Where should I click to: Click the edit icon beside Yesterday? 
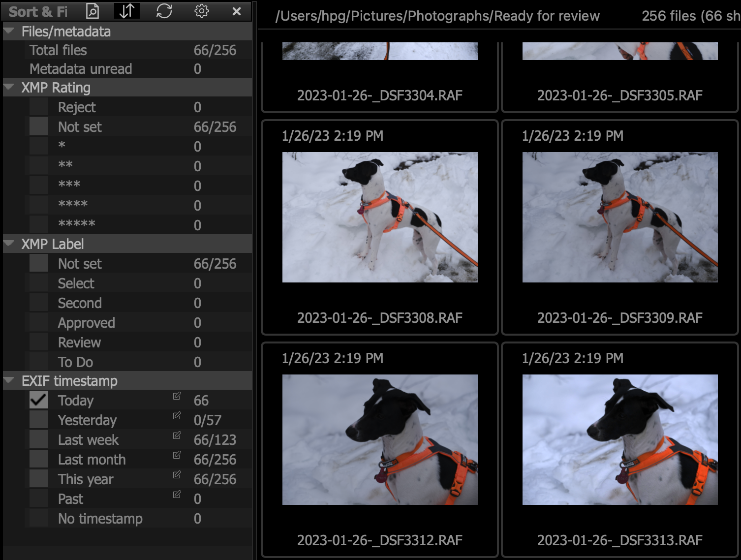coord(177,416)
